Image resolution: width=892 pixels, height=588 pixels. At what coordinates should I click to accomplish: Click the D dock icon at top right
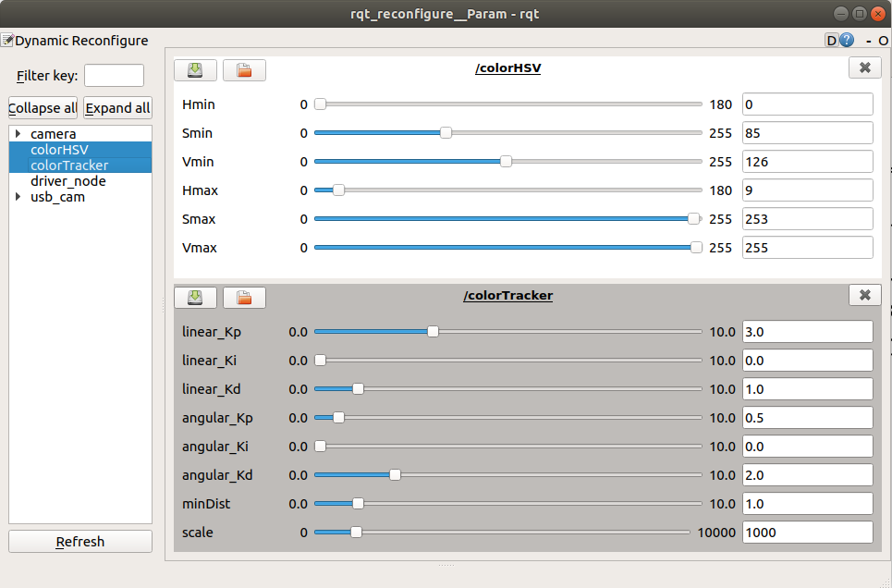pyautogui.click(x=831, y=40)
